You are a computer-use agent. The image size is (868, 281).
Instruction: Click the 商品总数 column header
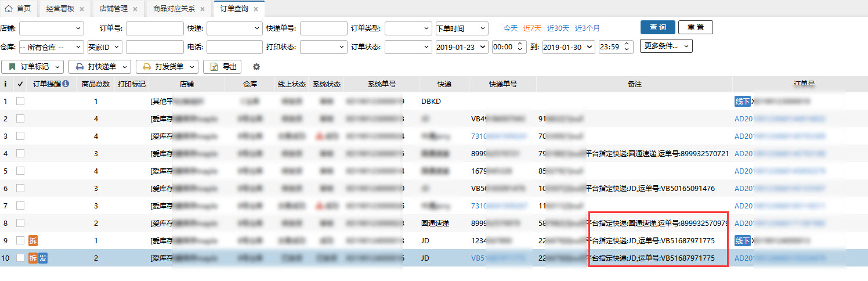pyautogui.click(x=96, y=84)
